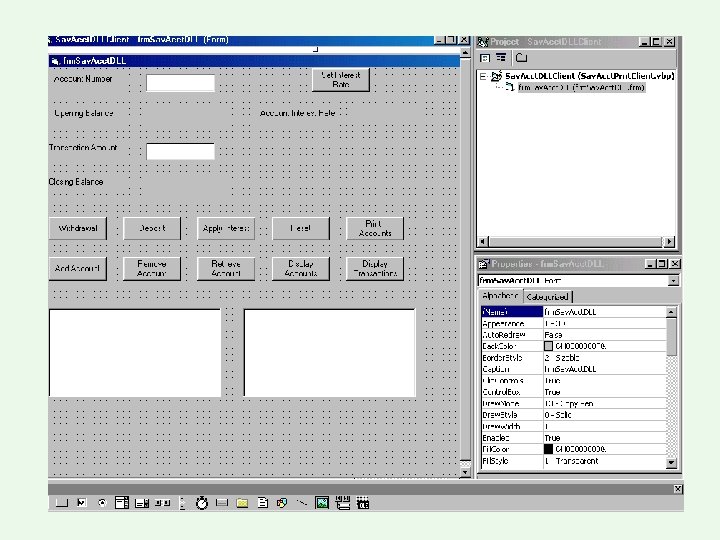Click the Display Accounts button
Image resolution: width=720 pixels, height=540 pixels.
[x=301, y=269]
